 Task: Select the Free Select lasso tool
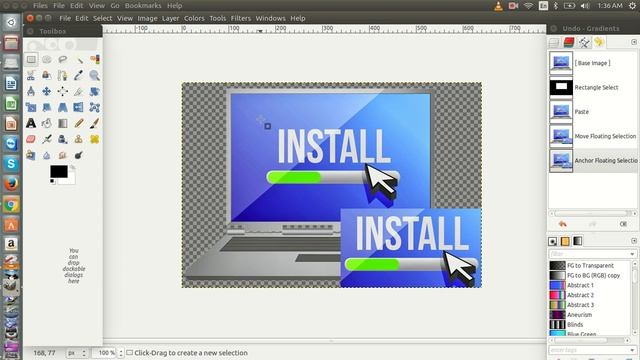click(62, 60)
